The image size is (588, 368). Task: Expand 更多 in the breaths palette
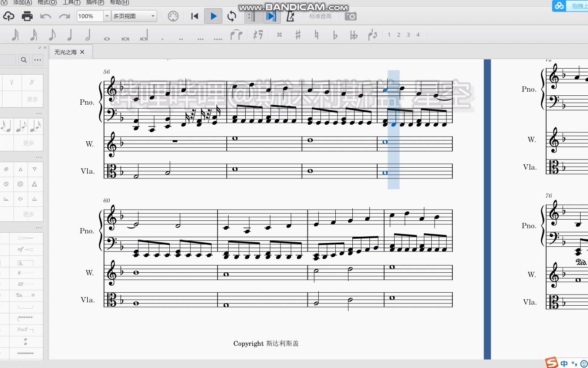click(32, 99)
